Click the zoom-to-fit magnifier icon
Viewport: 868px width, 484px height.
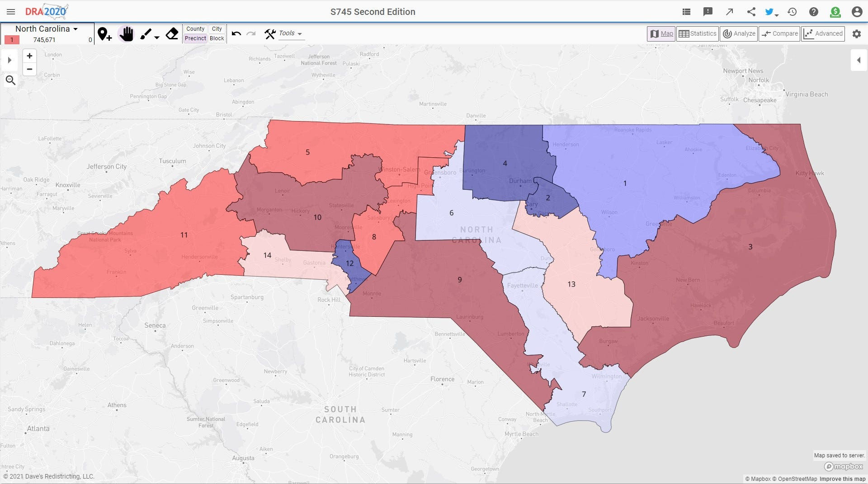pyautogui.click(x=10, y=80)
